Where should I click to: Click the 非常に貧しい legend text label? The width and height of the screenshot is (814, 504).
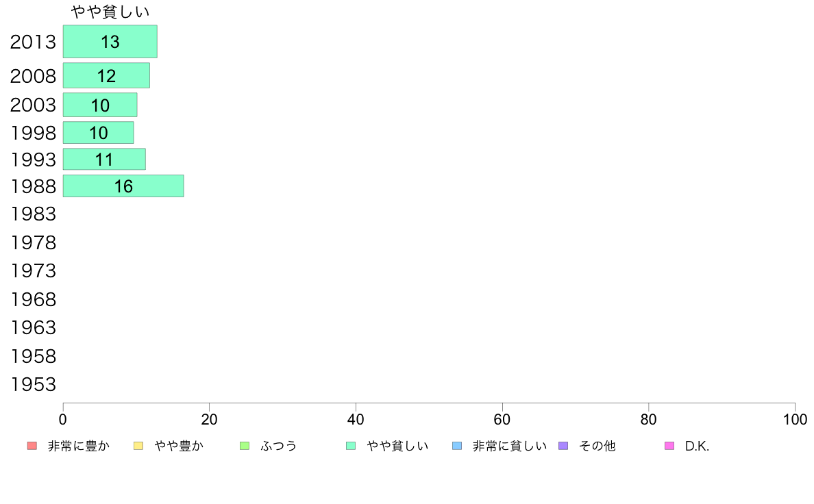coord(510,446)
